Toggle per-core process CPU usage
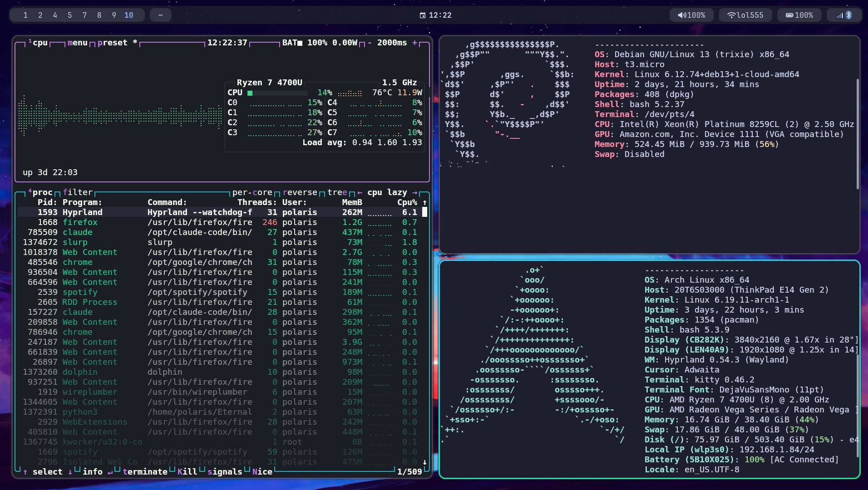The width and height of the screenshot is (868, 490). (x=252, y=192)
